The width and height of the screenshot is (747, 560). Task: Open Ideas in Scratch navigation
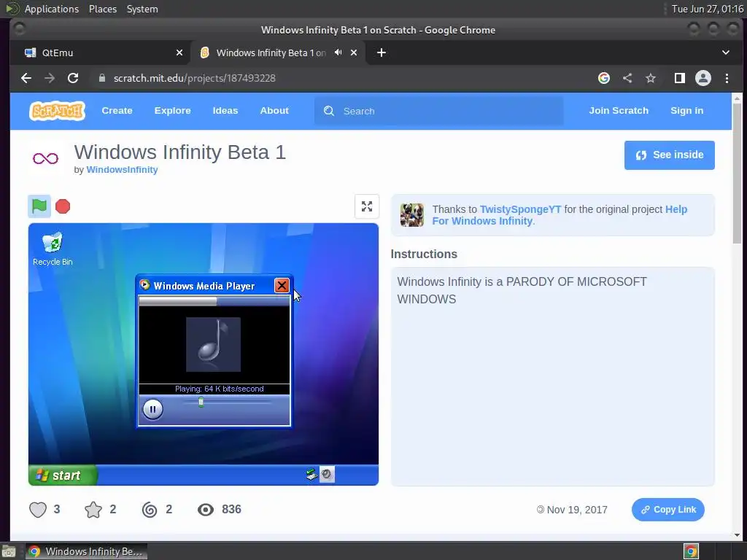tap(225, 111)
